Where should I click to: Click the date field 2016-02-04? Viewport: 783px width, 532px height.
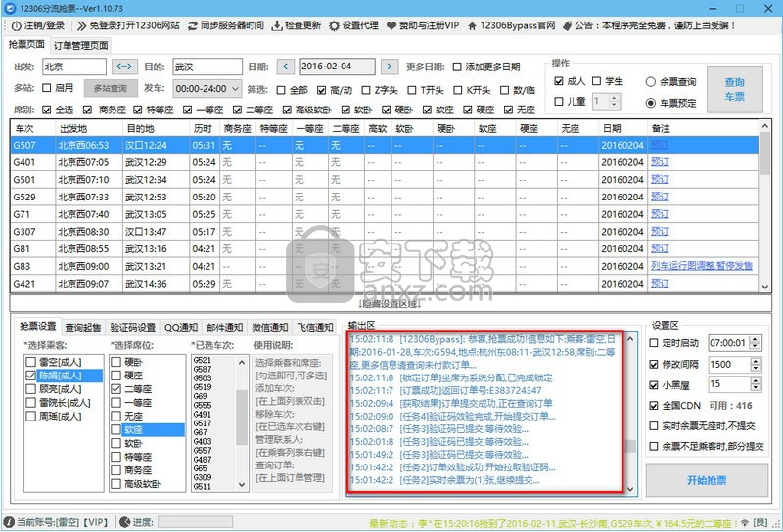[x=338, y=66]
